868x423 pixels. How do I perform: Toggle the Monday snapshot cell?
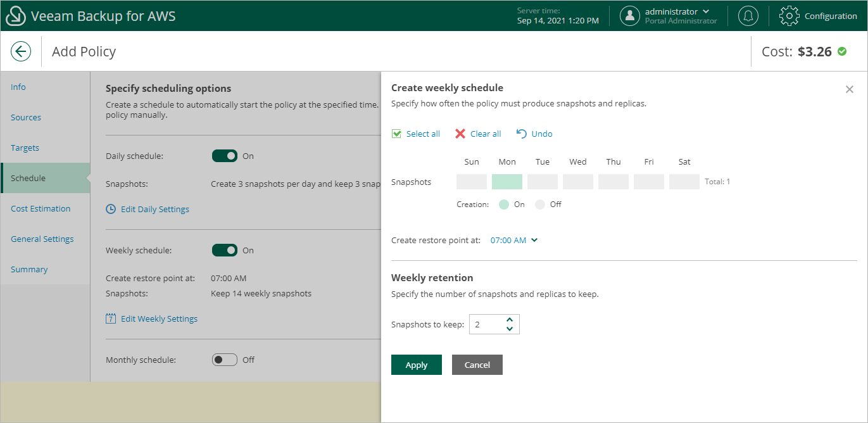click(x=507, y=182)
